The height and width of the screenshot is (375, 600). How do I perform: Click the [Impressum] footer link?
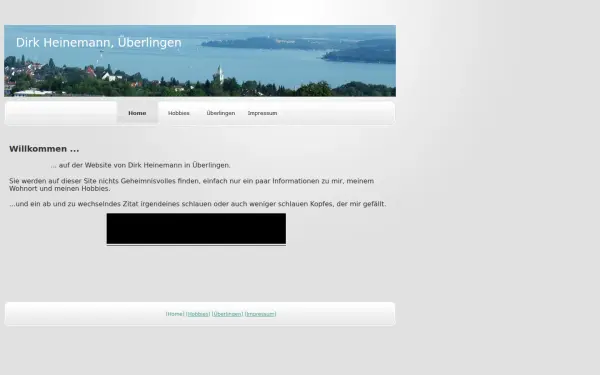tap(261, 314)
